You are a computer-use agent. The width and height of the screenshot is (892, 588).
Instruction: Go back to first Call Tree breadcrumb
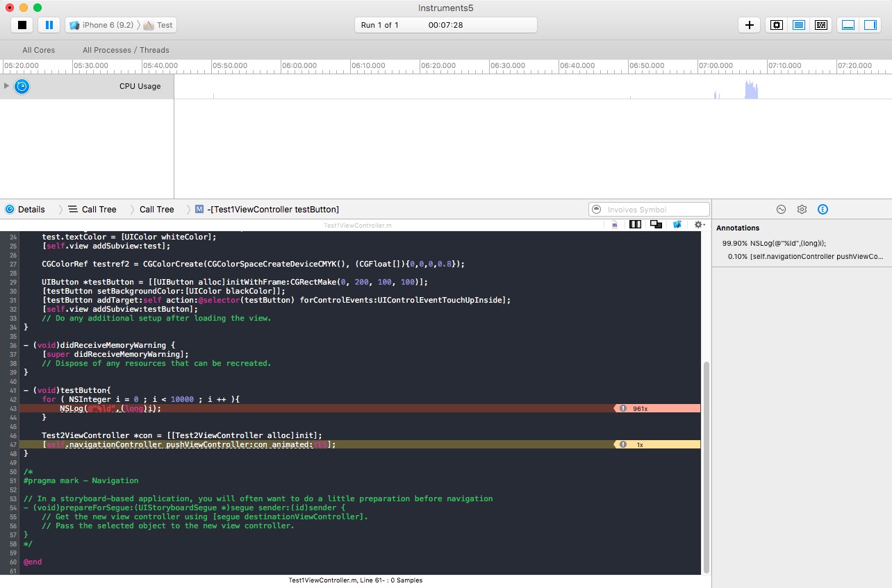[99, 210]
